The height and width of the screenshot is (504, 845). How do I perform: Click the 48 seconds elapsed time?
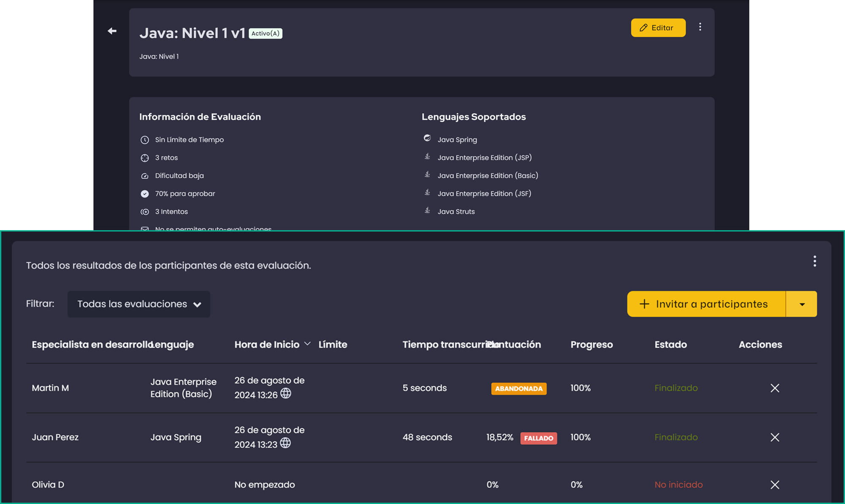427,437
